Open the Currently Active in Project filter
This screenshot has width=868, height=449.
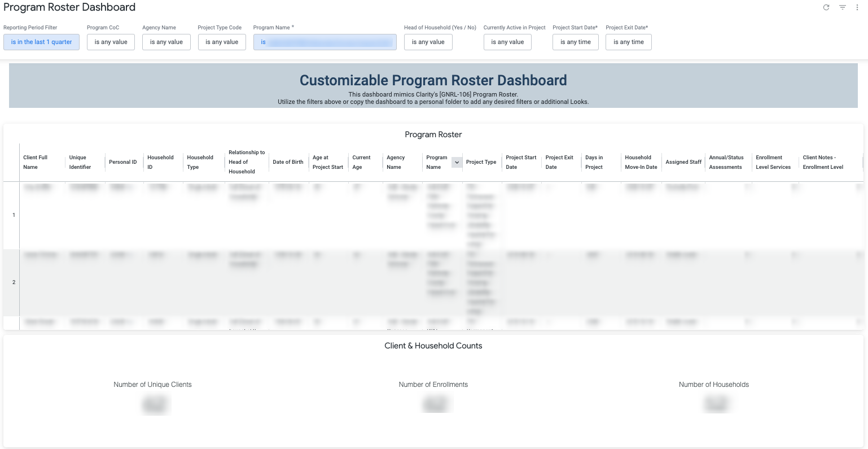(507, 42)
